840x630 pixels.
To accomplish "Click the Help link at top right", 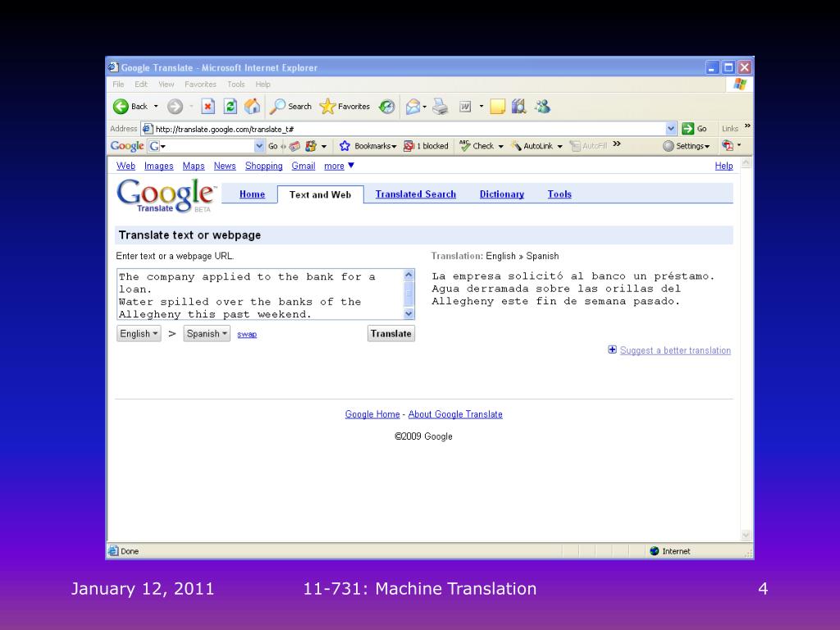I will [x=724, y=166].
